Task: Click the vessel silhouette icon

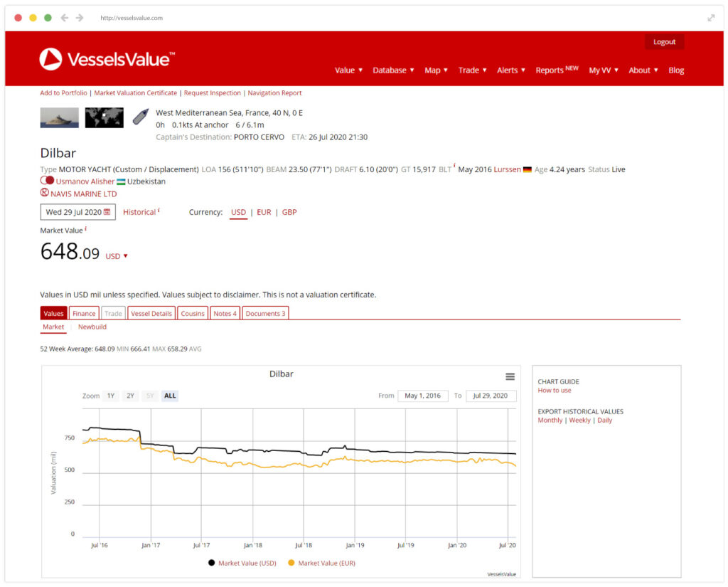Action: click(x=141, y=117)
